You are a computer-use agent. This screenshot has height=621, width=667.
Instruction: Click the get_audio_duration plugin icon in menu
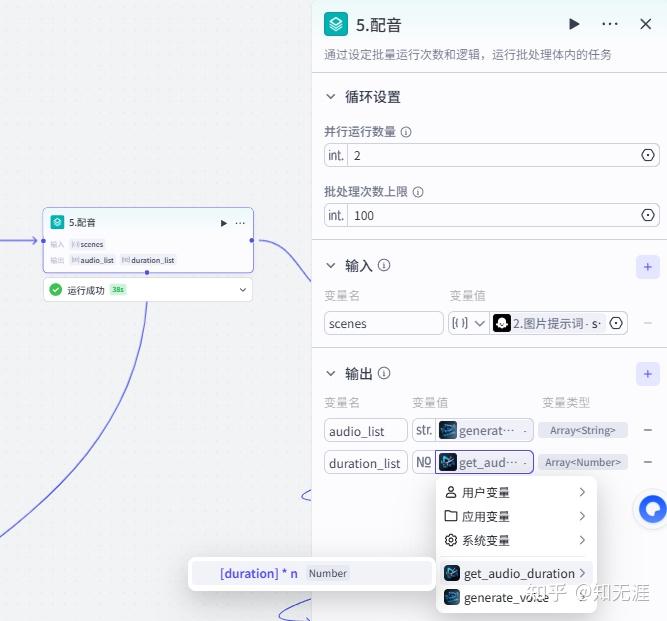[452, 573]
